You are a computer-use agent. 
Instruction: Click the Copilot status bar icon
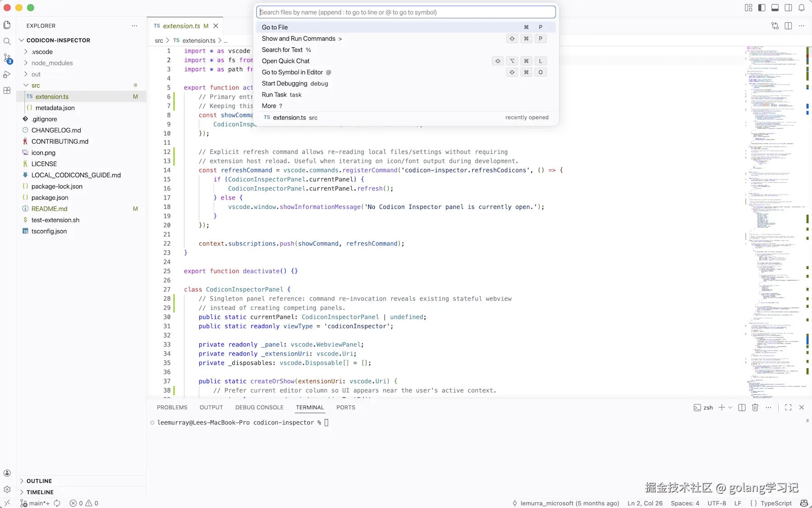[804, 503]
